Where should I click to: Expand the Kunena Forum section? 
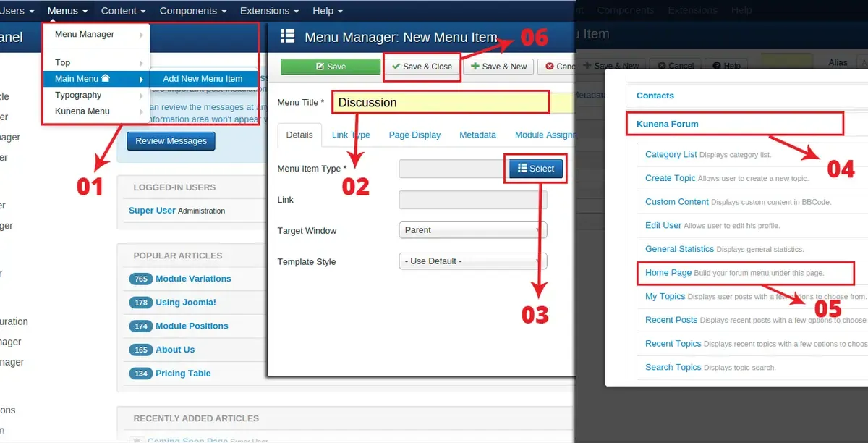click(x=668, y=124)
